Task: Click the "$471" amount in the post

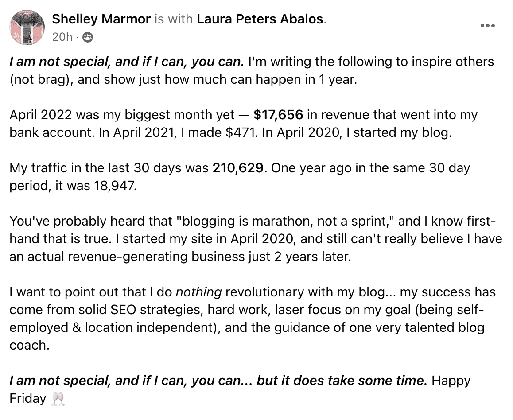Action: click(241, 132)
